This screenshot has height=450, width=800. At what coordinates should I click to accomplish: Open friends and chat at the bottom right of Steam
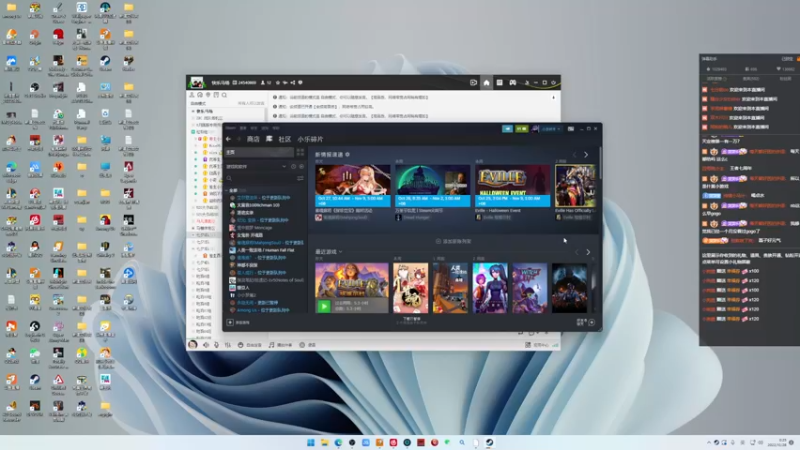(586, 322)
